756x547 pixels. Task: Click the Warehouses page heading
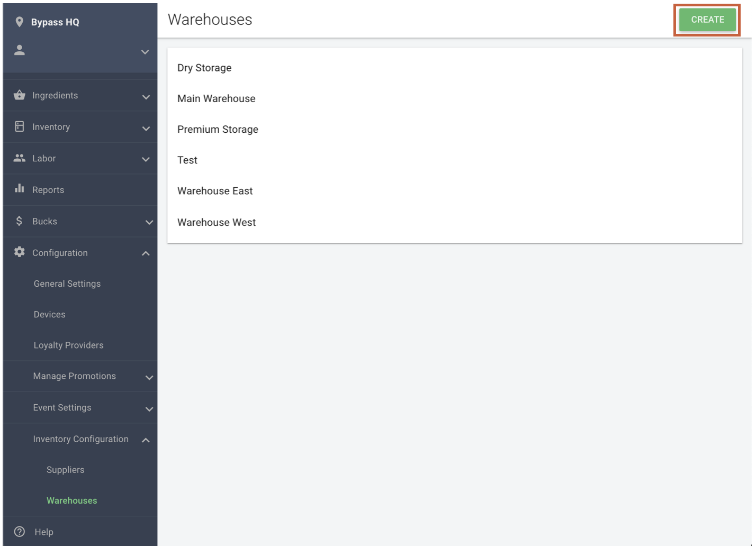(210, 20)
